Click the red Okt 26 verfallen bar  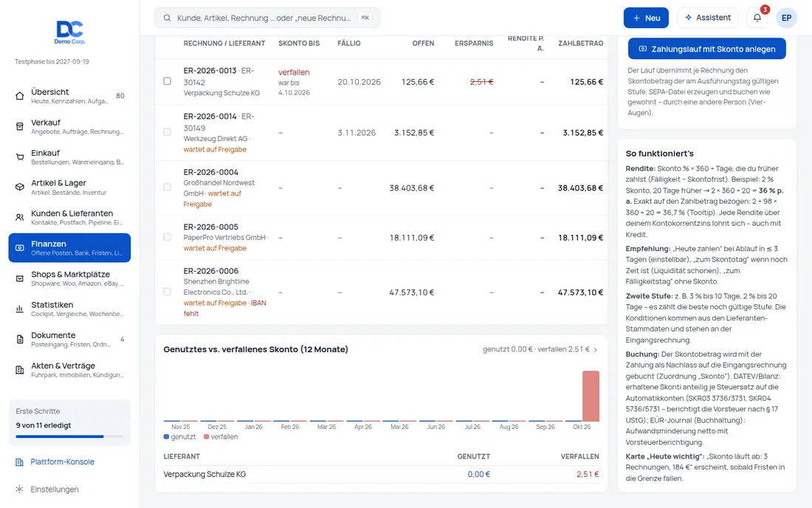591,397
